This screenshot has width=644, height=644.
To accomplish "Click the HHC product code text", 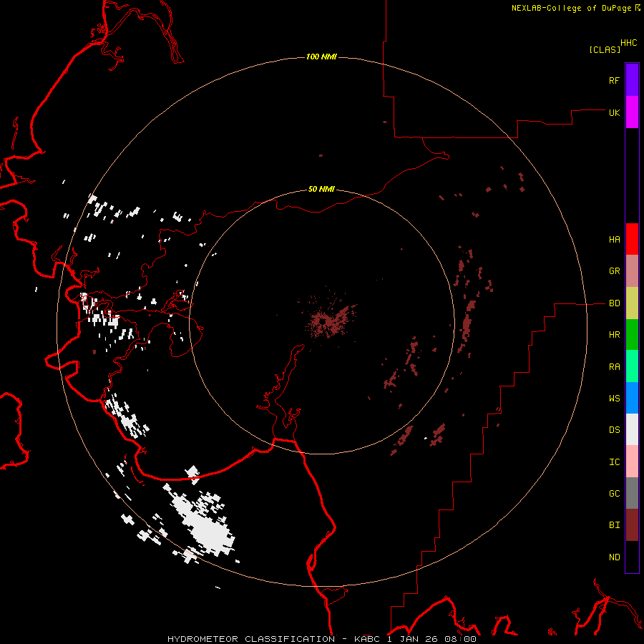I will [x=628, y=43].
